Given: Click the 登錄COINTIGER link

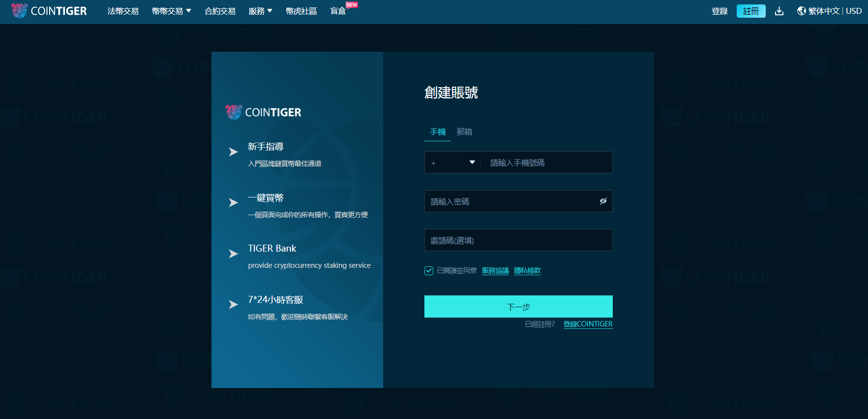Looking at the screenshot, I should tap(588, 324).
